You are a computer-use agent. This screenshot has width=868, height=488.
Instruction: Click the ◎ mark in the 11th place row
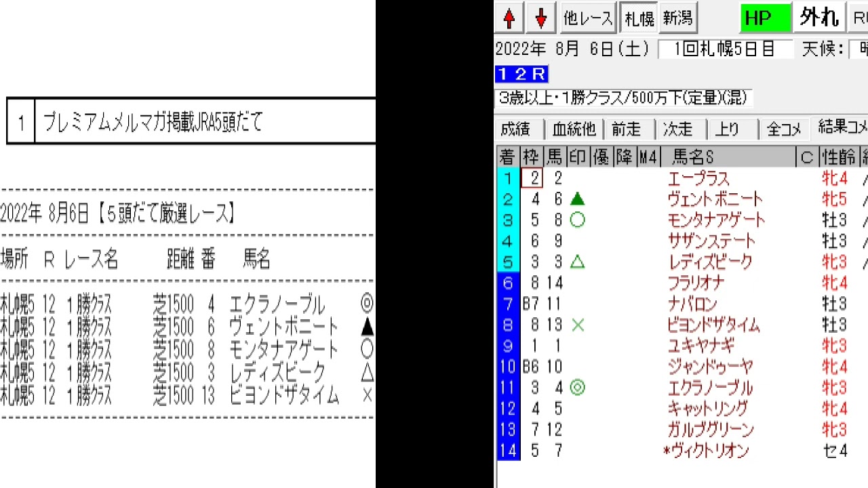click(x=577, y=388)
